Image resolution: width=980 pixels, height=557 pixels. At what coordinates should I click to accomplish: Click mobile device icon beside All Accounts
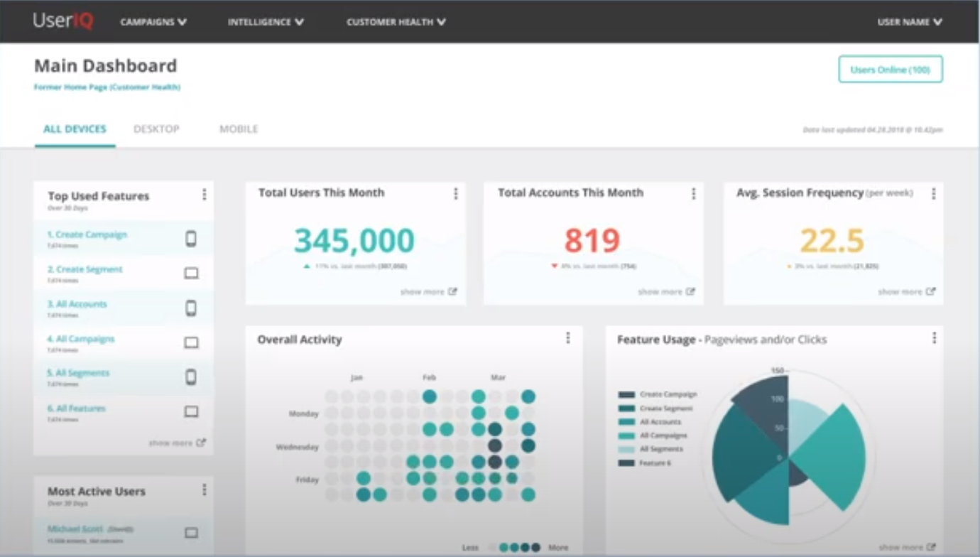191,308
